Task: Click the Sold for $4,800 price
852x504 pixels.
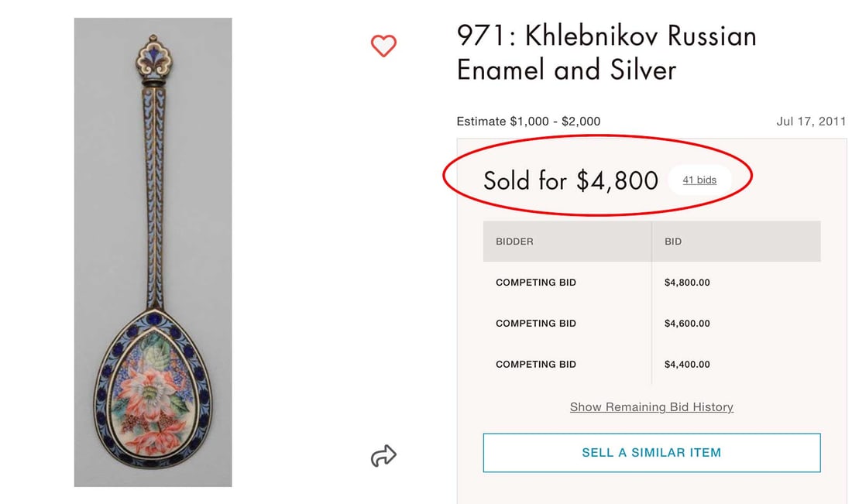Action: click(570, 180)
